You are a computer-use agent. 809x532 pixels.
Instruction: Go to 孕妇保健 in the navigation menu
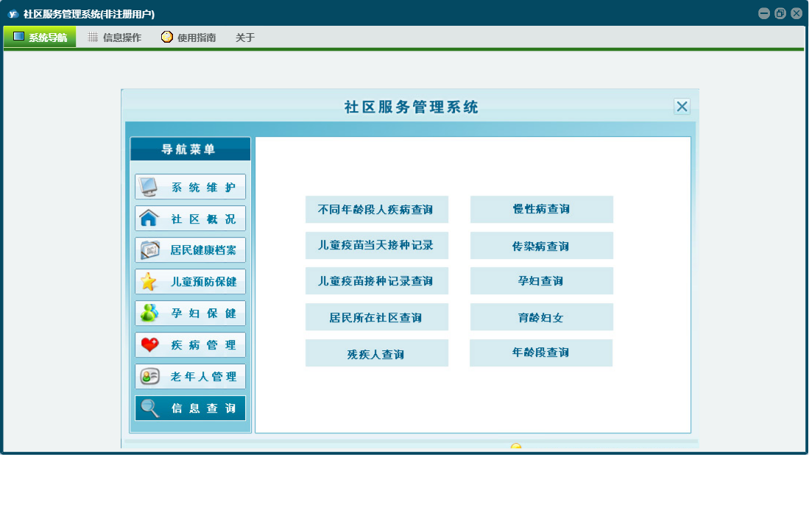(x=191, y=313)
